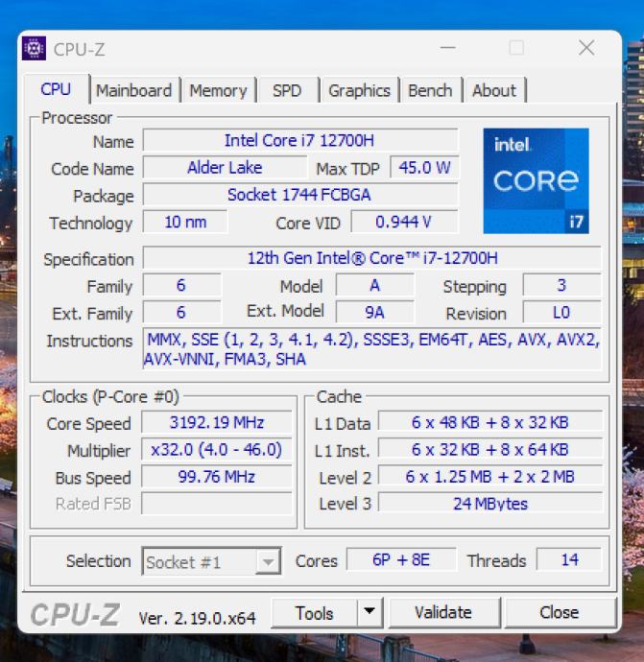Click the Core Speed value '3192.19 MHz'
The height and width of the screenshot is (662, 644).
pos(217,422)
